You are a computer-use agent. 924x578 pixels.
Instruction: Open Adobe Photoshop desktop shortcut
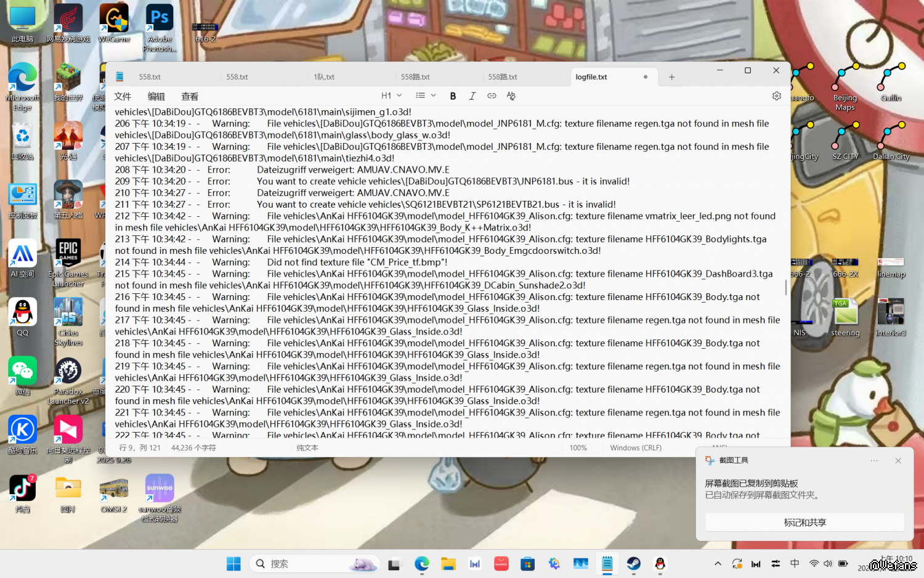[160, 25]
